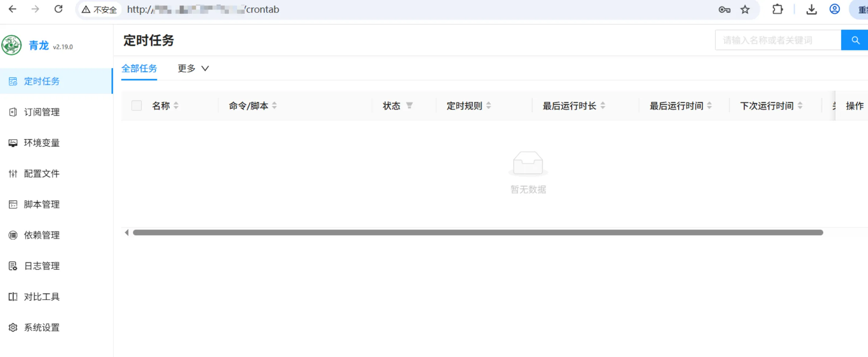
Task: Sort by the 定时规则 column
Action: [x=468, y=106]
